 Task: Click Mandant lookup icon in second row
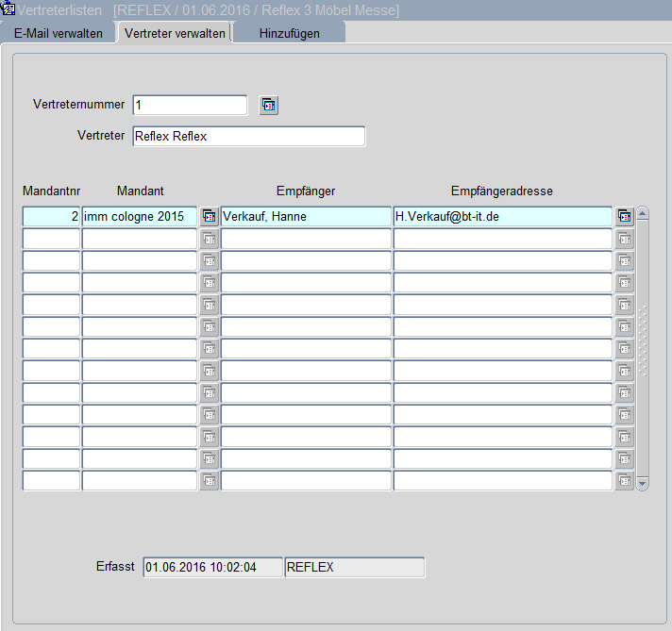pyautogui.click(x=209, y=239)
